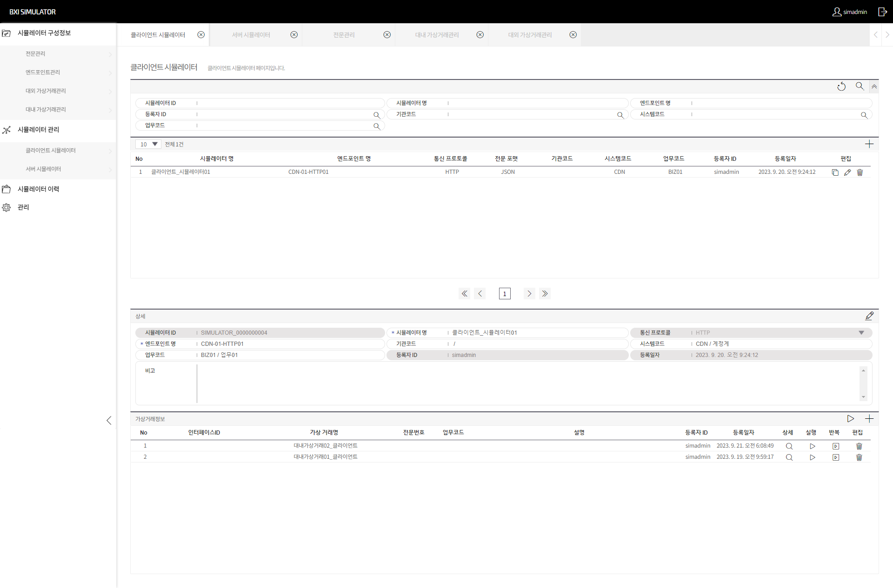This screenshot has width=893, height=588.
Task: Open 업무코드 lookup search icon
Action: (377, 126)
